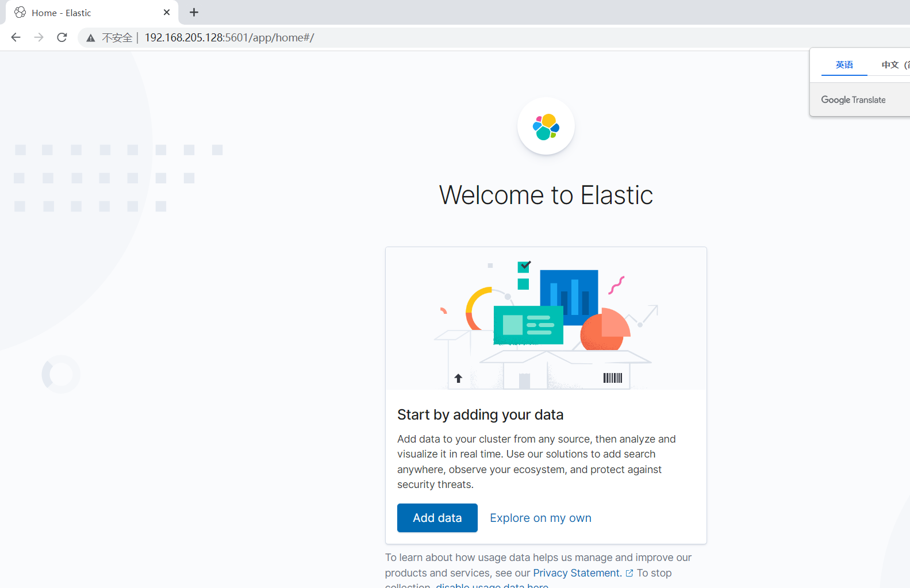
Task: Click the data illustration image
Action: click(x=546, y=318)
